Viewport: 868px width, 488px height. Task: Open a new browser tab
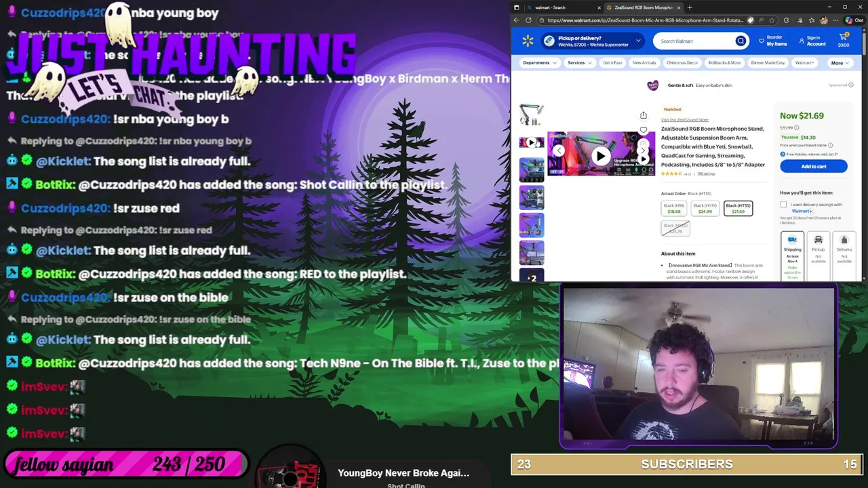pos(690,7)
